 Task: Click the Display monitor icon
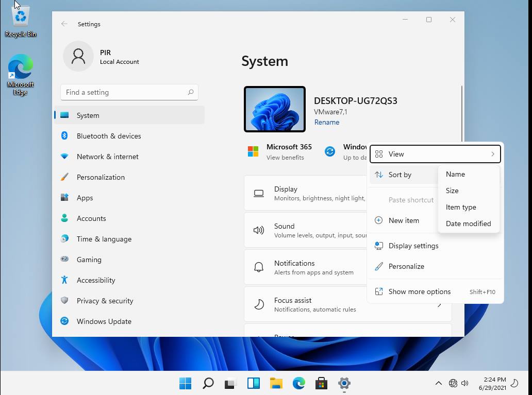259,194
